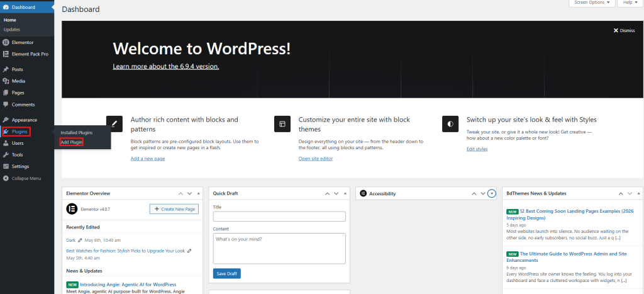Click the Quick Draft Content textarea
The width and height of the screenshot is (644, 294).
[279, 249]
